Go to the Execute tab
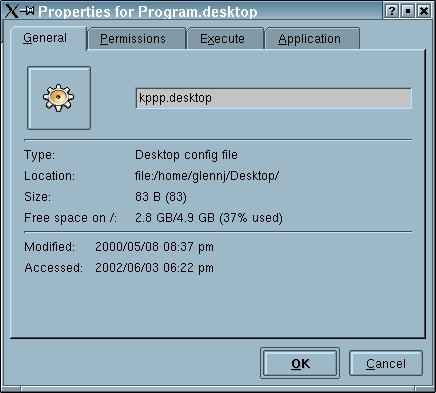Screen dimensions: 436x393 coord(225,39)
